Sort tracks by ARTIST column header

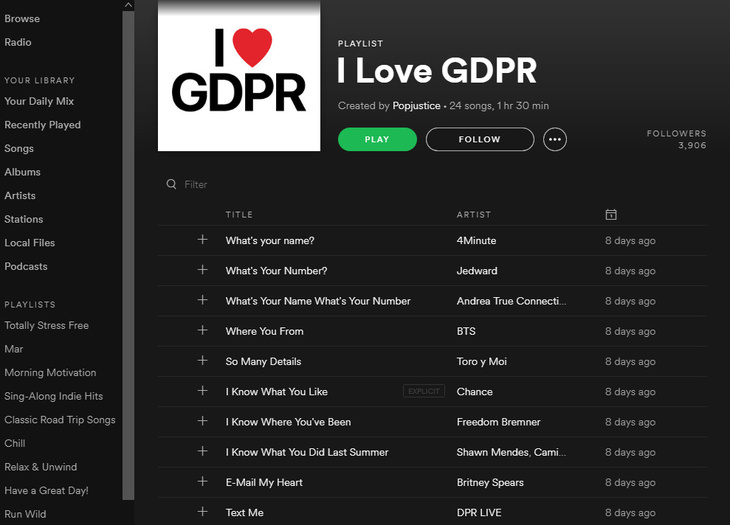473,215
